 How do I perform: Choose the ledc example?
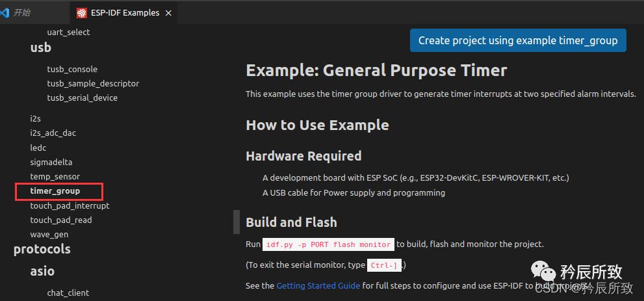coord(38,148)
